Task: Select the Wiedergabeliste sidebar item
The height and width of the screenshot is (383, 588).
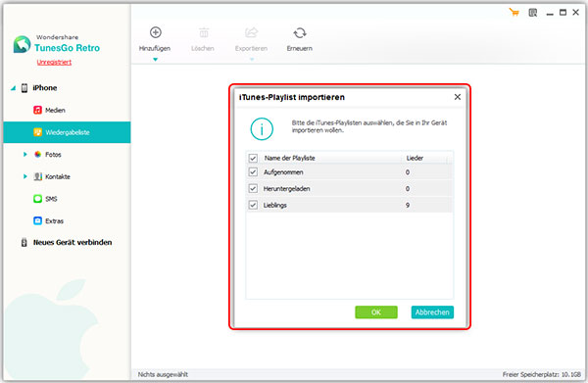Action: click(x=67, y=132)
